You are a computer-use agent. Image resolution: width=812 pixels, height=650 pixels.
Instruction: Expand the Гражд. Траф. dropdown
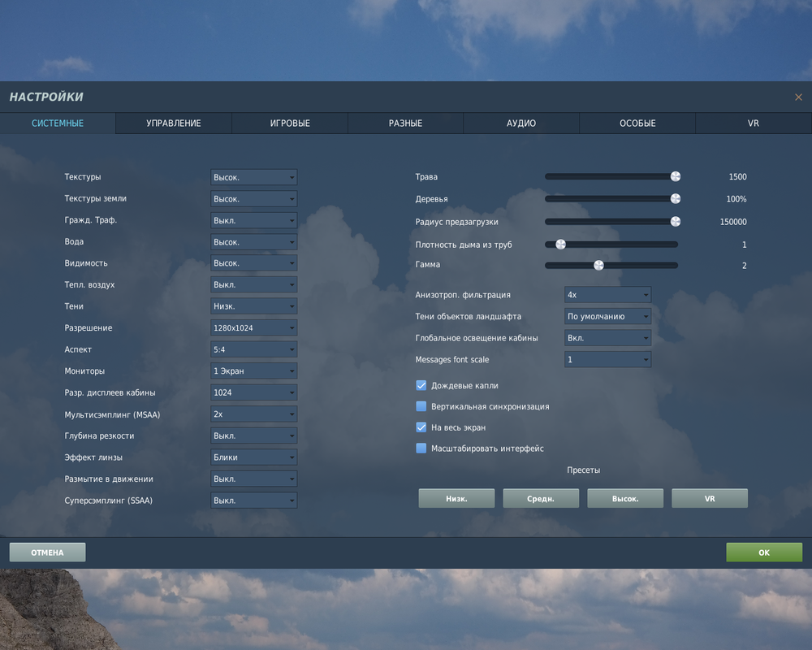pyautogui.click(x=253, y=220)
